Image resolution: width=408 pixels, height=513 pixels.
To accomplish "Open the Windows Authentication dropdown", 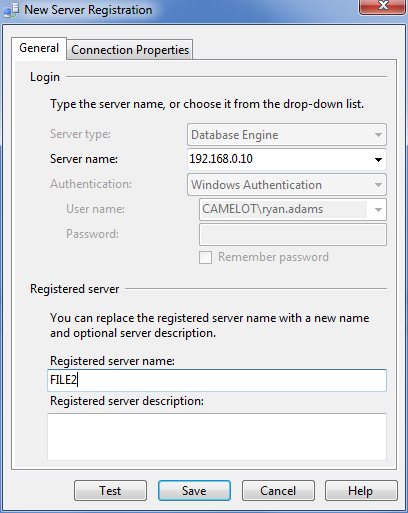I will (287, 185).
